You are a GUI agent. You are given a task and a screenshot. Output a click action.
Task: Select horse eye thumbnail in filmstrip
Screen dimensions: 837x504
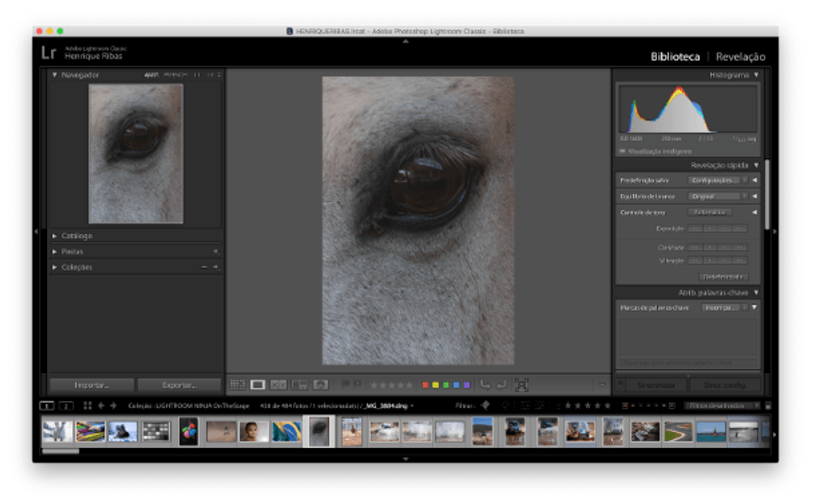319,432
